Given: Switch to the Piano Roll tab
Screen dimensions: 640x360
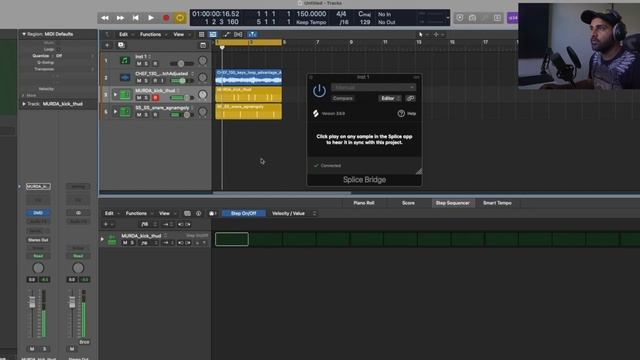Looking at the screenshot, I should [364, 203].
